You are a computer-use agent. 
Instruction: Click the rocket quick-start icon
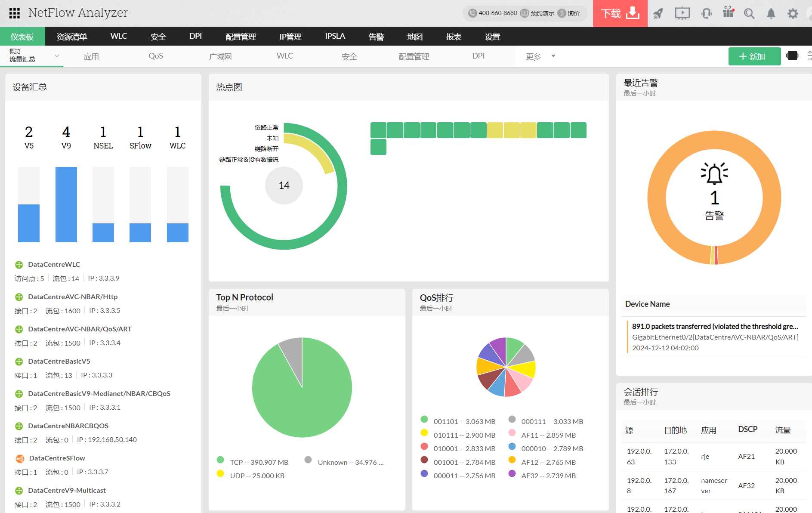point(658,14)
